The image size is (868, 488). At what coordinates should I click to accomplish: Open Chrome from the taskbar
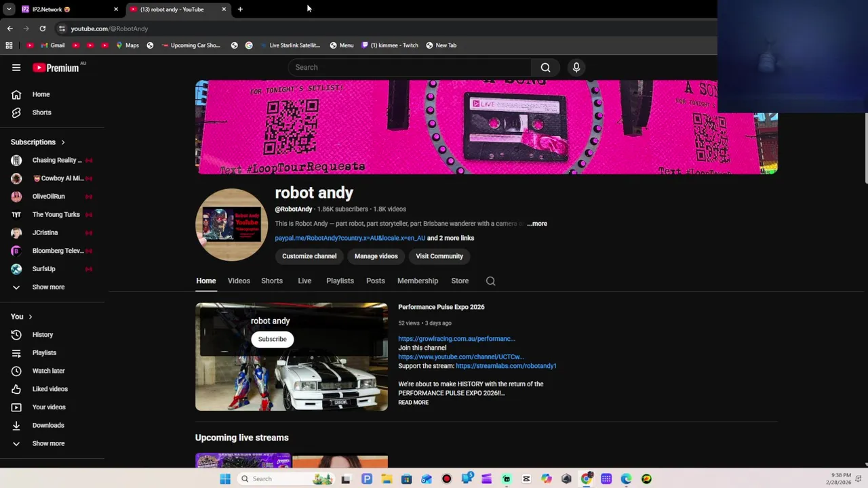pyautogui.click(x=587, y=479)
